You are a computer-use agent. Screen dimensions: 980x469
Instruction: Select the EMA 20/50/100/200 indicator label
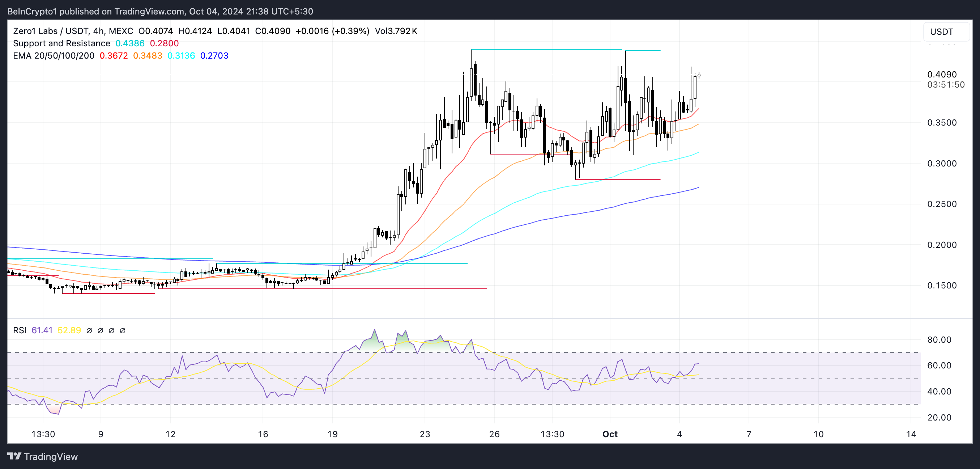coord(53,56)
